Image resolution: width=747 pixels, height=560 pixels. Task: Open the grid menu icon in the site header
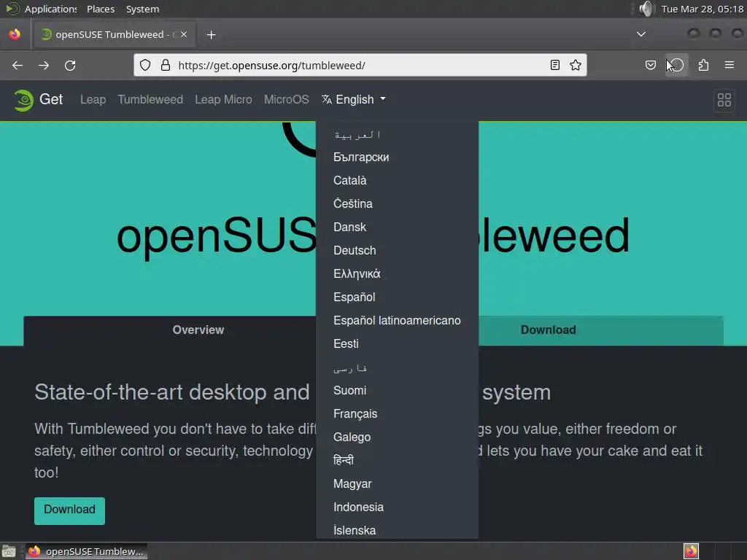[x=724, y=100]
